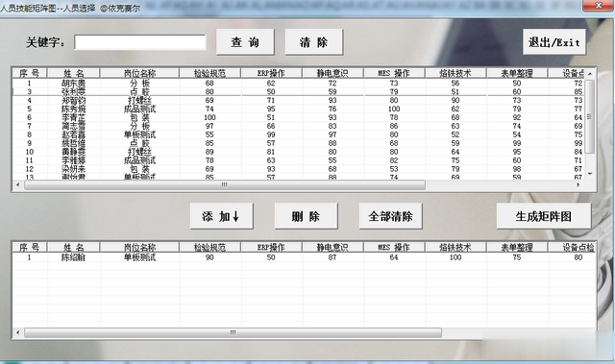Image resolution: width=615 pixels, height=364 pixels.
Task: Click the 岗位名称 header in lower table
Action: tap(140, 247)
